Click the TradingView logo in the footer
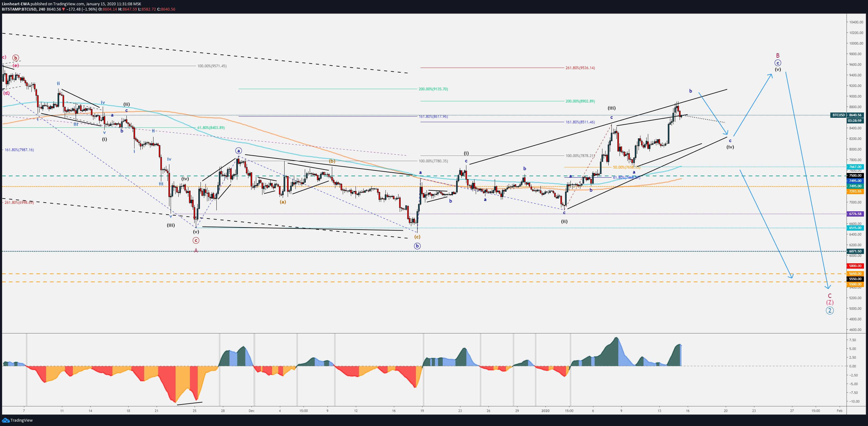868x426 pixels. 17,420
